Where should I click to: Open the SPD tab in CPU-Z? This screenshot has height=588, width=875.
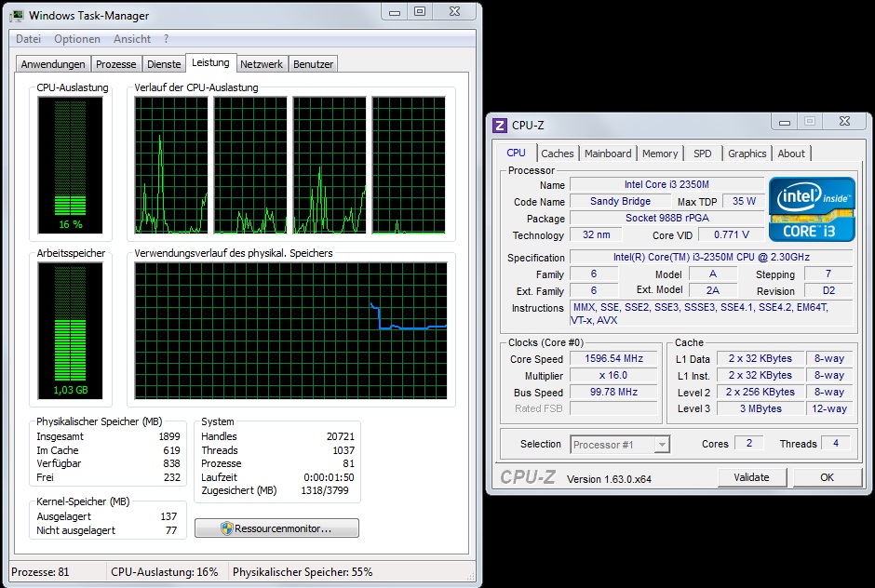[x=703, y=154]
